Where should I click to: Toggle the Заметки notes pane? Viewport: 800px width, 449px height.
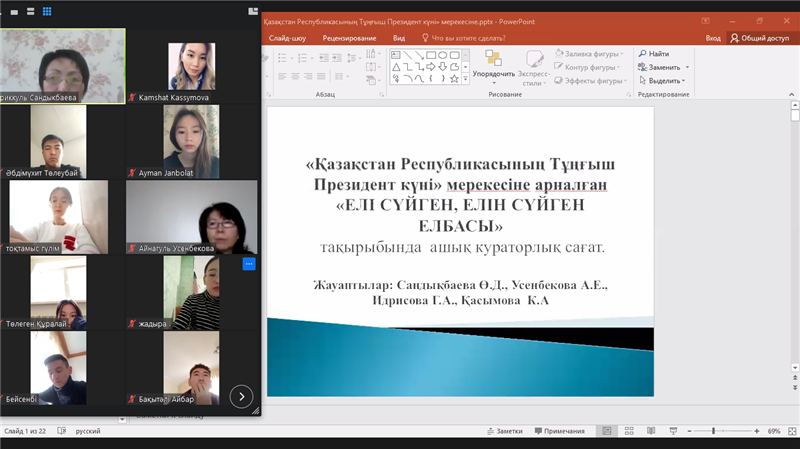(x=504, y=431)
